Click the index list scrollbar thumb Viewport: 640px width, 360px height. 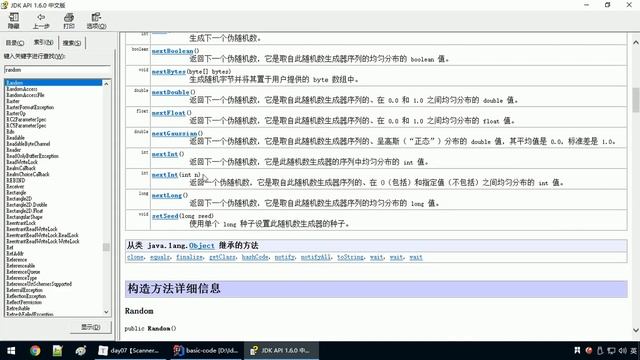pos(107,247)
